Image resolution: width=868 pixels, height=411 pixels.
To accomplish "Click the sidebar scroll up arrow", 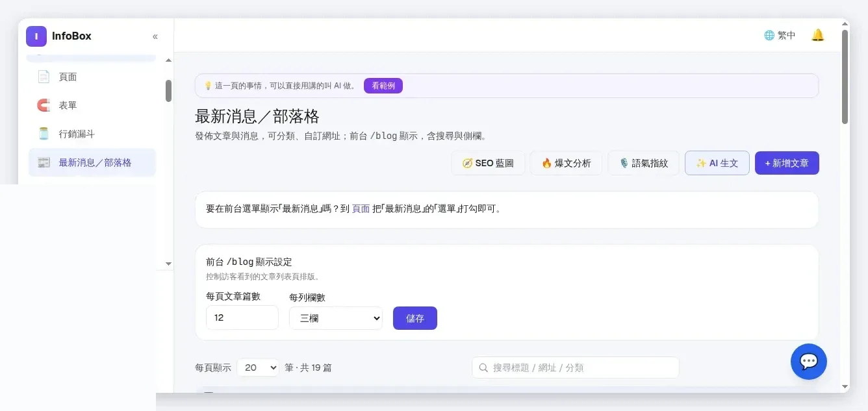I will coord(169,60).
